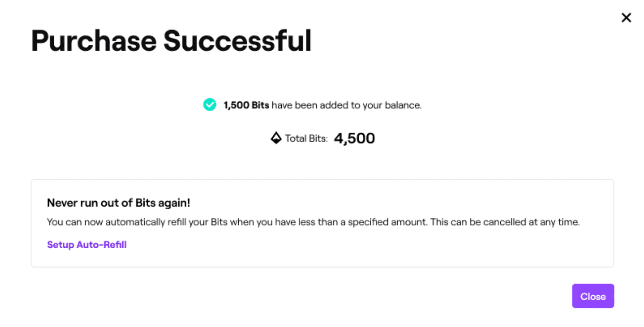Click the teal success checkmark icon
The height and width of the screenshot is (327, 644).
pyautogui.click(x=209, y=105)
